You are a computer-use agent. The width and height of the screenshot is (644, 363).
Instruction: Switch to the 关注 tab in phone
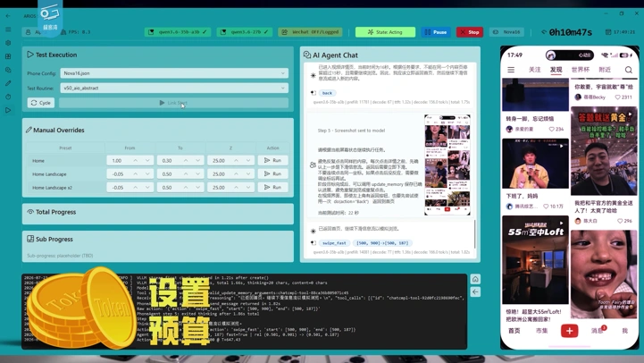click(x=534, y=70)
